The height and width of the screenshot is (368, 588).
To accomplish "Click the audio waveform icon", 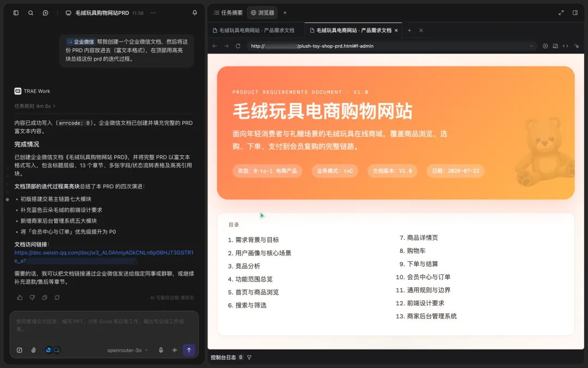I will coord(175,350).
